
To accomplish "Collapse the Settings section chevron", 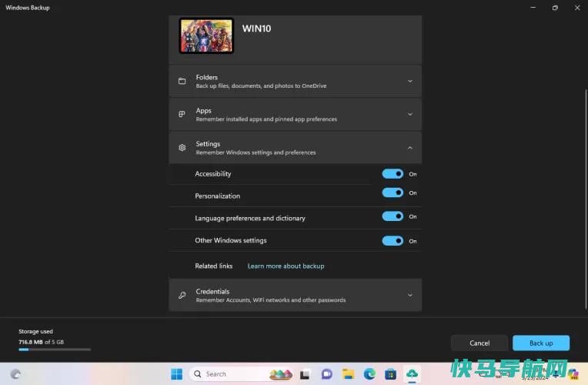I will click(410, 148).
